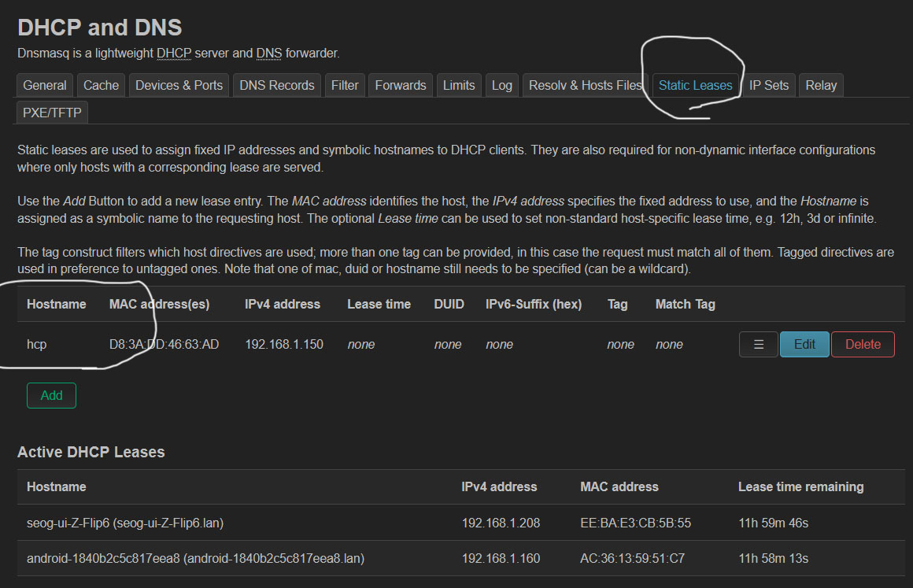Switch to the Relay tab
Screen dimensions: 913x588
point(821,85)
